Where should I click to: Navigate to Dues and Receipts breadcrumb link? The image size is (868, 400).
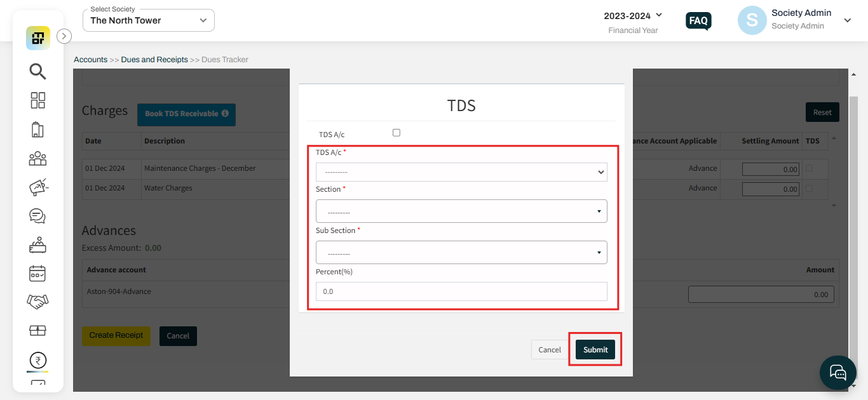154,59
